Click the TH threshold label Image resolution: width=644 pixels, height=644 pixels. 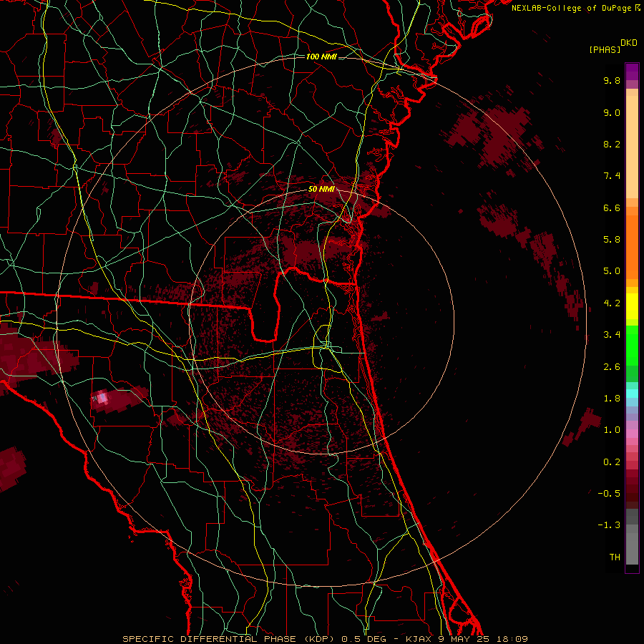pos(615,557)
